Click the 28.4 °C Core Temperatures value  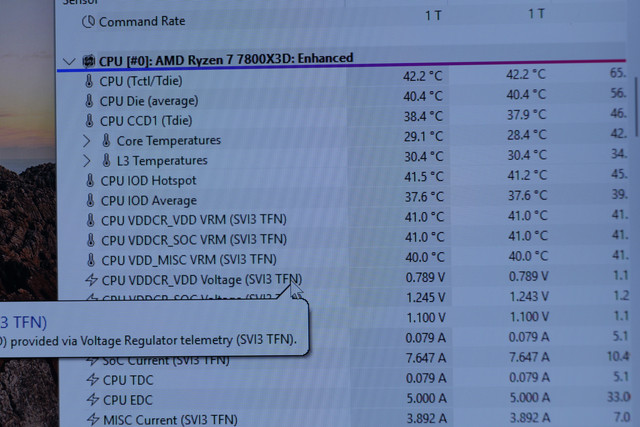[x=527, y=135]
